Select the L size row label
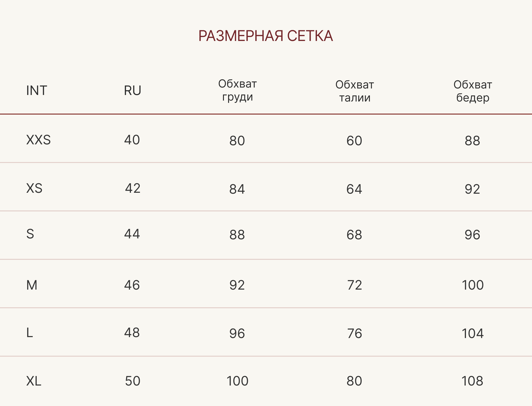 [30, 333]
